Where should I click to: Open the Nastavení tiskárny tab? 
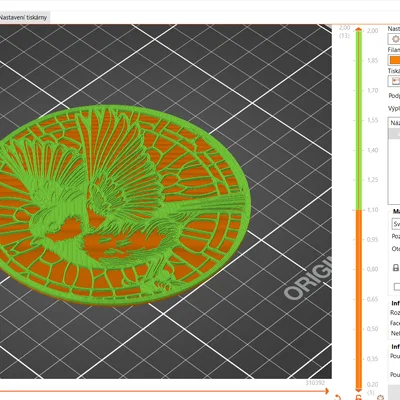[23, 17]
